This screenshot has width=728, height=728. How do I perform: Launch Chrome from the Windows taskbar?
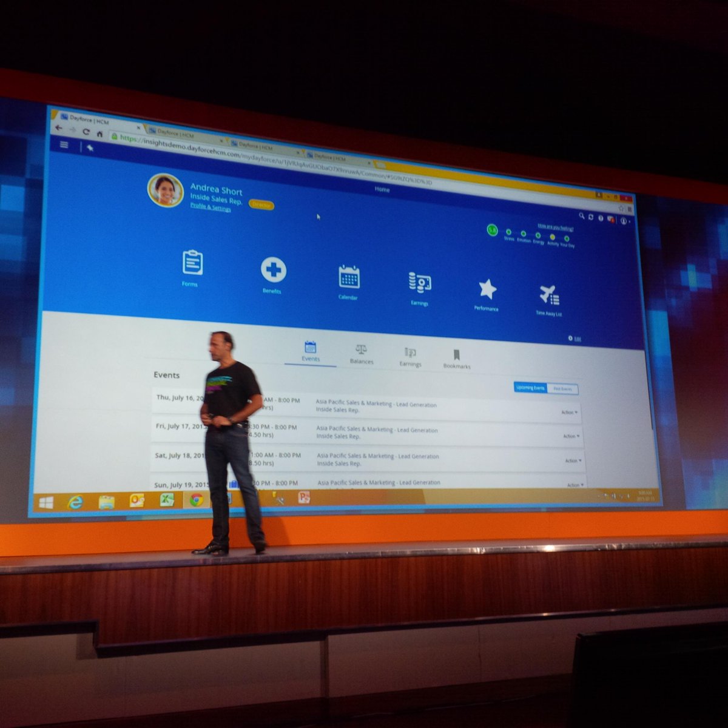point(195,500)
